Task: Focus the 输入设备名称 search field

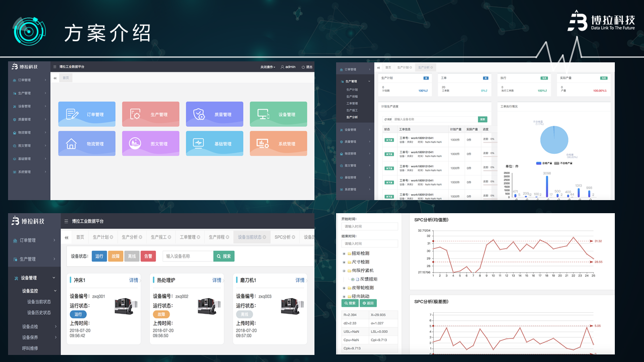Action: pos(188,256)
